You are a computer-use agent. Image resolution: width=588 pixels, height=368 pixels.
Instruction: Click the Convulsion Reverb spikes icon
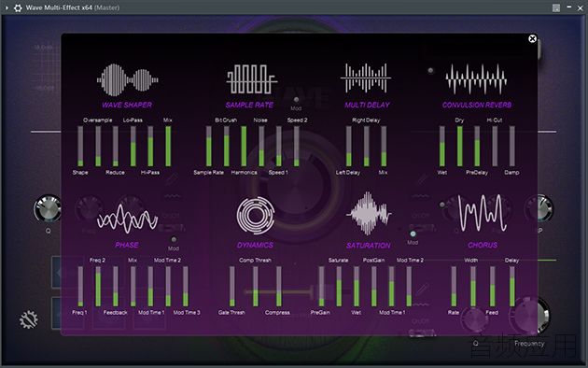point(476,79)
